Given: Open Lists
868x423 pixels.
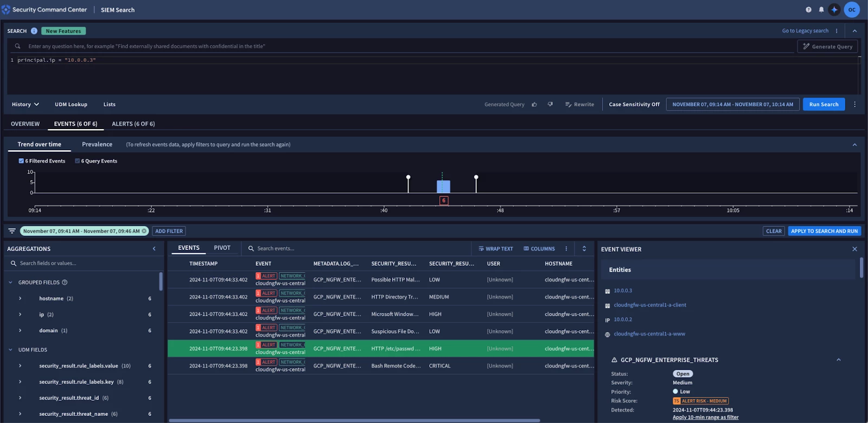Looking at the screenshot, I should pyautogui.click(x=110, y=105).
